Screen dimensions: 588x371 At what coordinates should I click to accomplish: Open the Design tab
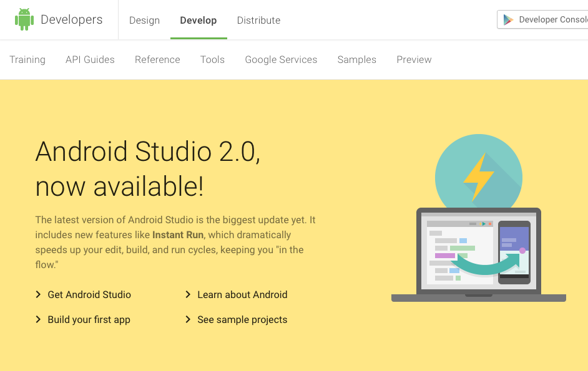(144, 20)
